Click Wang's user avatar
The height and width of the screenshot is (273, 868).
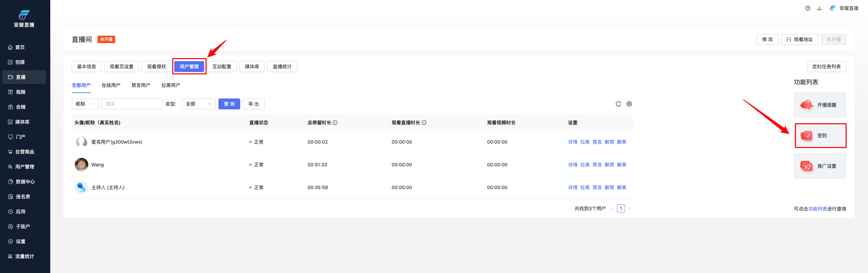click(x=82, y=165)
